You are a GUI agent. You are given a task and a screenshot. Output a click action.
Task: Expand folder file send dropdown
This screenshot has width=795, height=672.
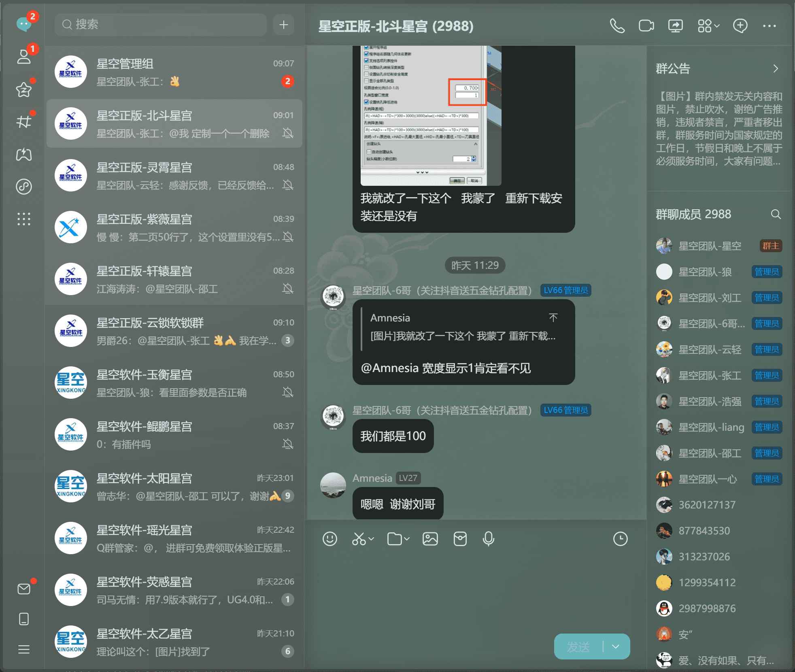tap(407, 539)
